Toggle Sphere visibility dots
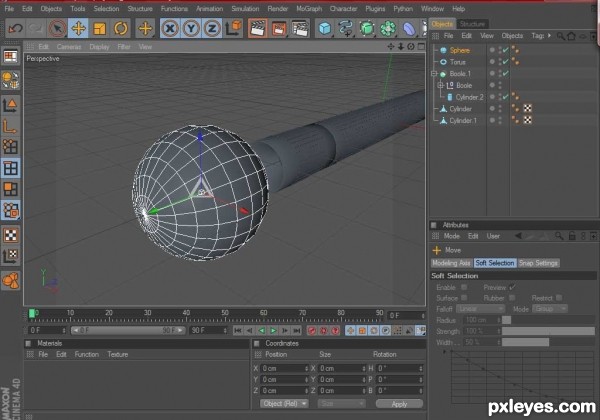 click(x=500, y=50)
